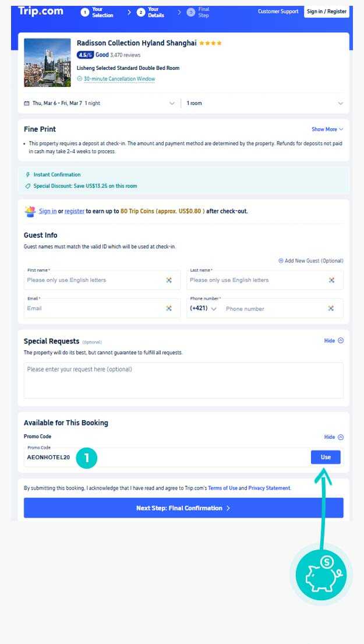364x644 pixels.
Task: Click the special requests text area
Action: (183, 380)
